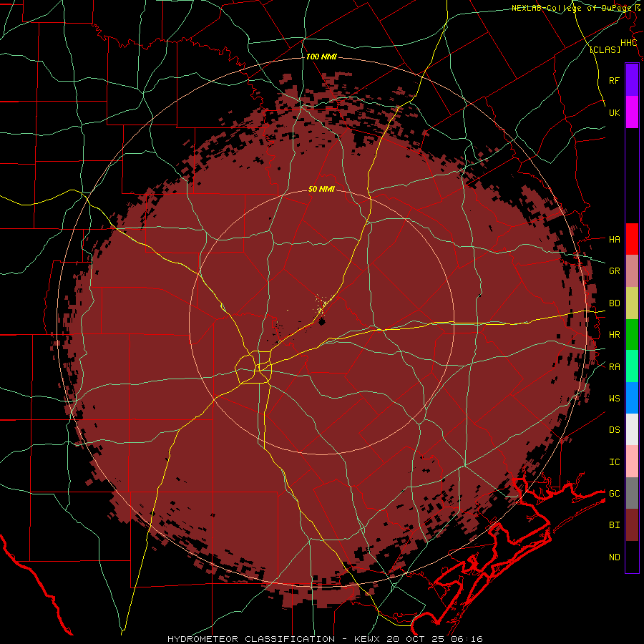Click the ND legend label
The width and height of the screenshot is (644, 644).
[x=614, y=557]
